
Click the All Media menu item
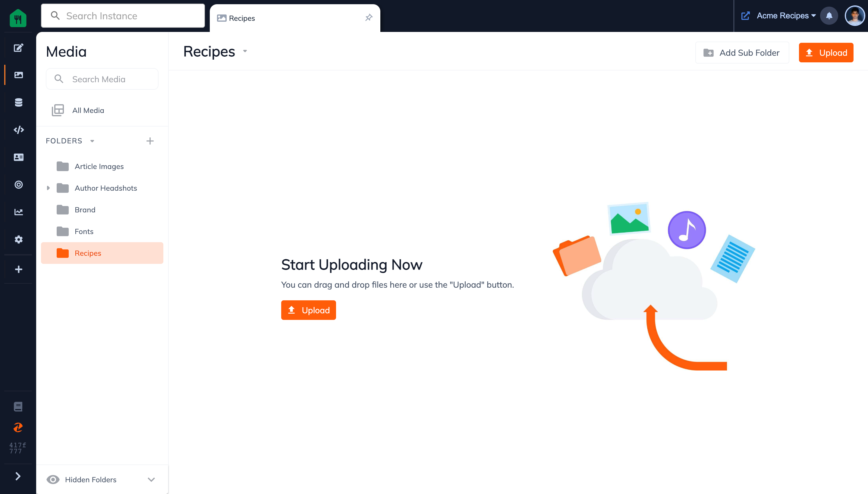point(88,110)
